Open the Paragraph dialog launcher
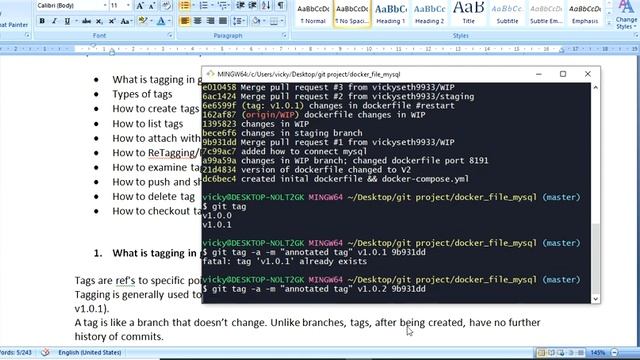The width and height of the screenshot is (640, 360). [x=284, y=36]
